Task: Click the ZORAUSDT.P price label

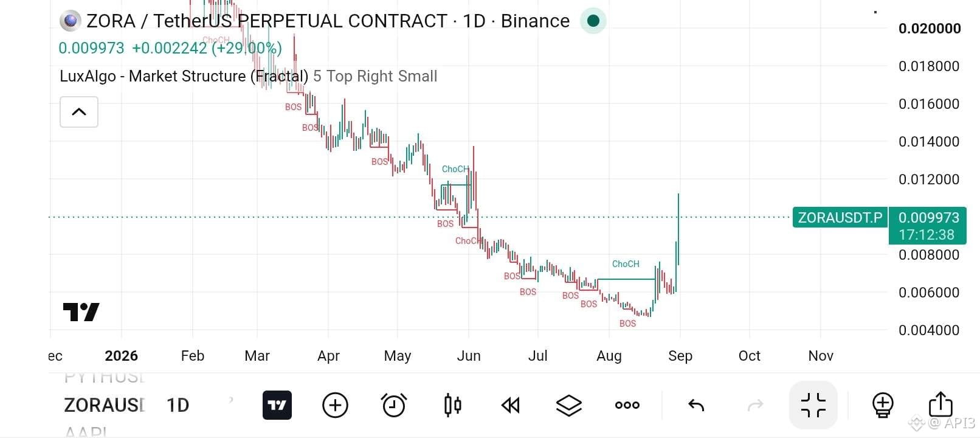Action: coord(840,218)
